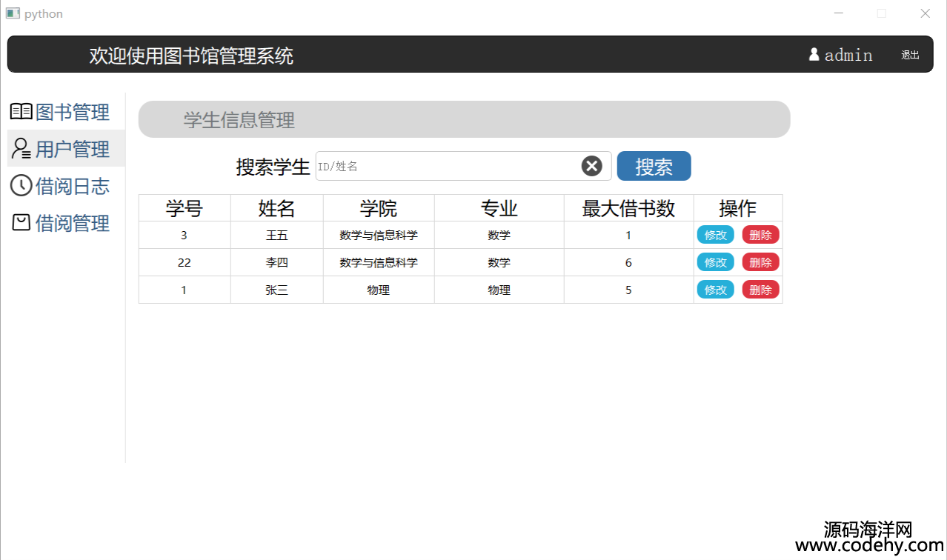Focus the ID/姓名 search input field

coord(448,167)
